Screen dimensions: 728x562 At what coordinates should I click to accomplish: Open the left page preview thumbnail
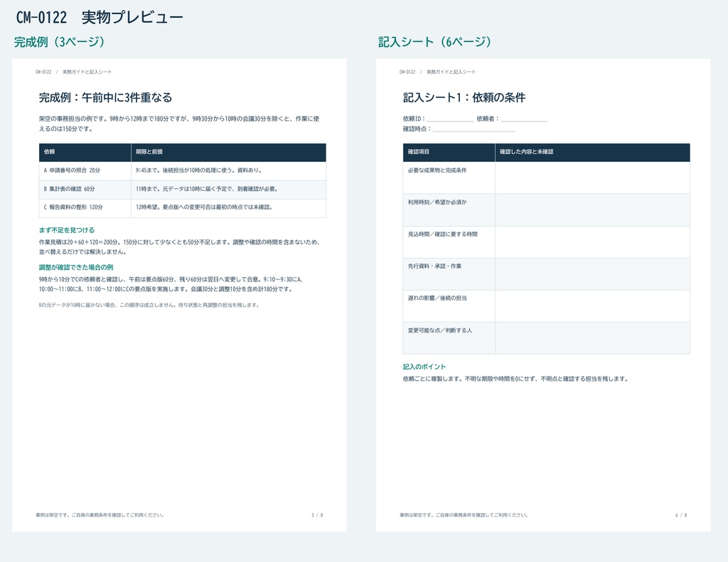(x=179, y=295)
